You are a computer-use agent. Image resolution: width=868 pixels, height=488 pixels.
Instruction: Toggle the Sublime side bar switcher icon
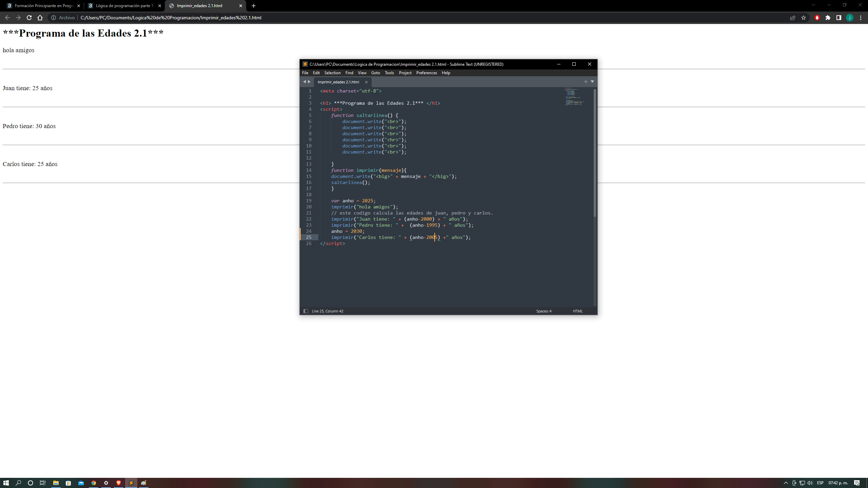pos(305,311)
